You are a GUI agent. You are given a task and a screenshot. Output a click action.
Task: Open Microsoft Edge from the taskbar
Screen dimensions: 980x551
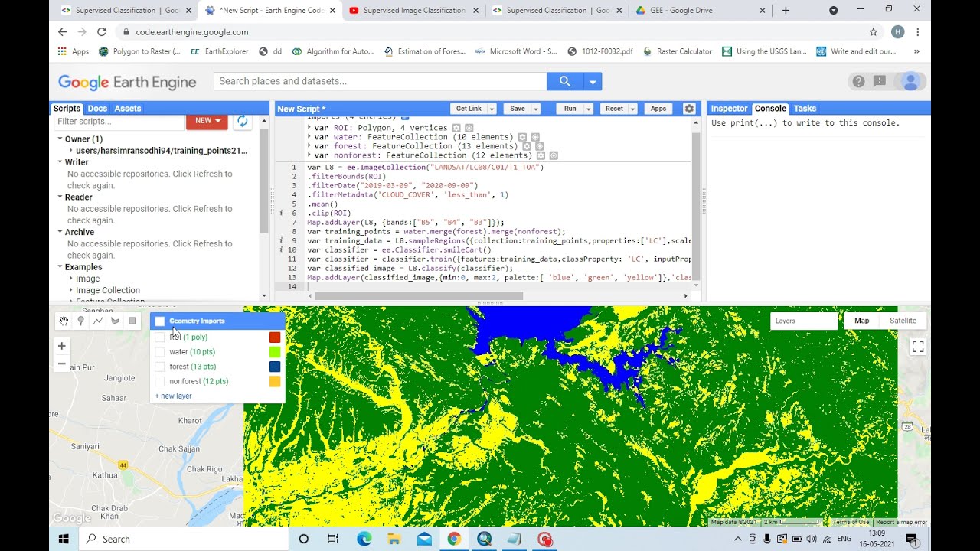[364, 539]
